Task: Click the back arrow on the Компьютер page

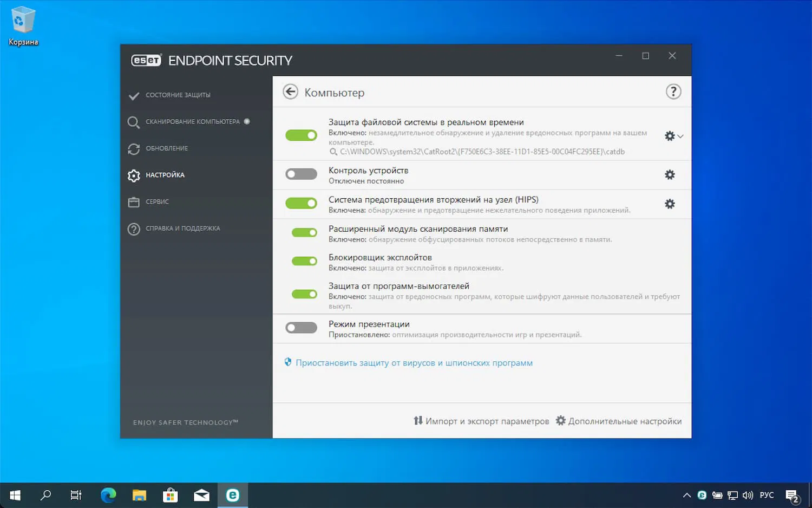Action: [290, 92]
